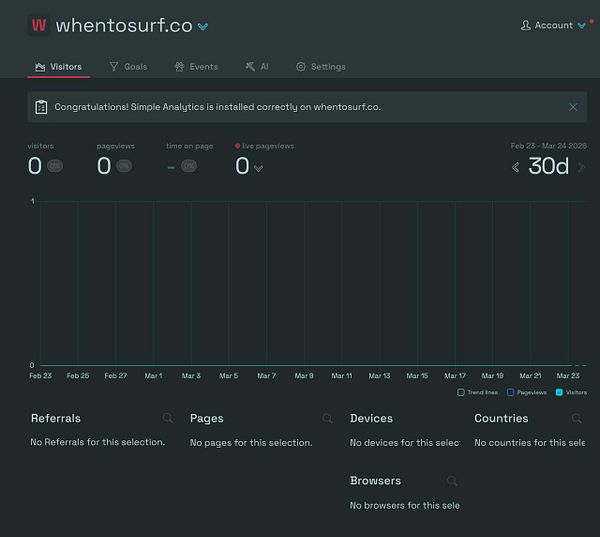Dismiss the Congratulations installation banner
Screen dimensions: 600x537
pyautogui.click(x=573, y=107)
